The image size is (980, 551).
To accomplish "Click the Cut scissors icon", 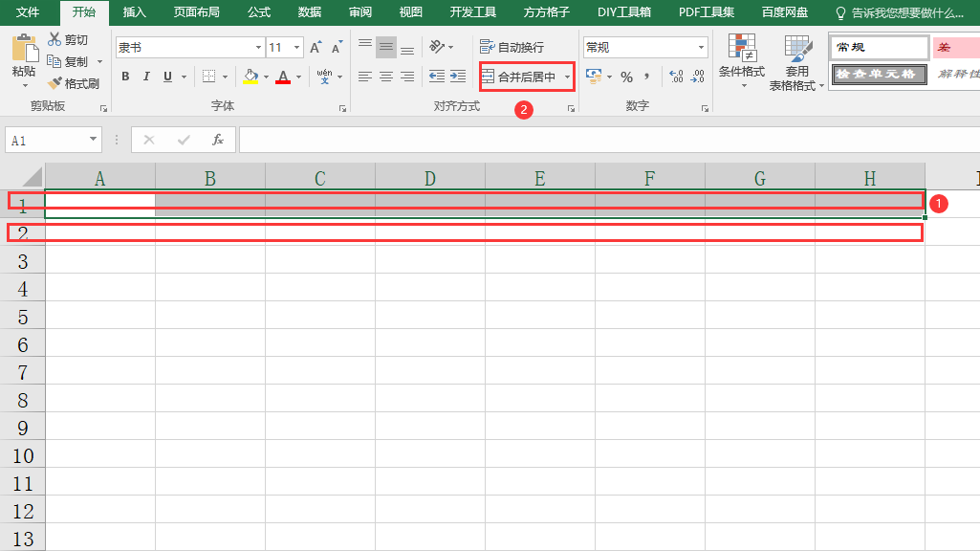I will (x=55, y=39).
